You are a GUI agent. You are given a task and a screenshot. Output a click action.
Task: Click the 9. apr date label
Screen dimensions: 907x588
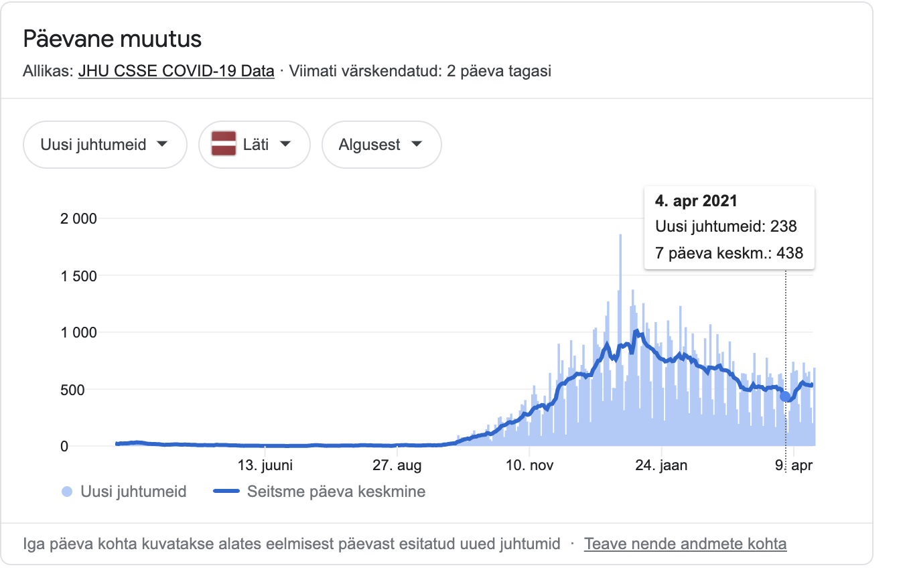pos(793,465)
